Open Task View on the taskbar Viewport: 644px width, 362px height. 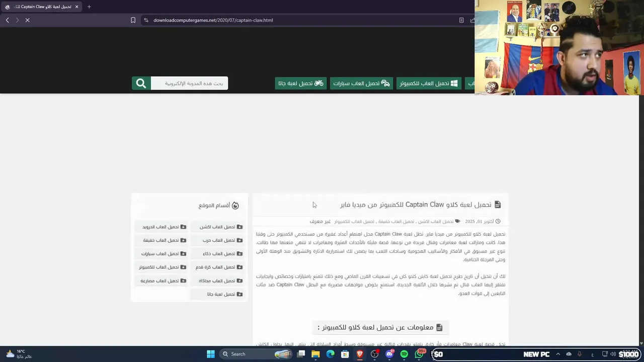301,354
